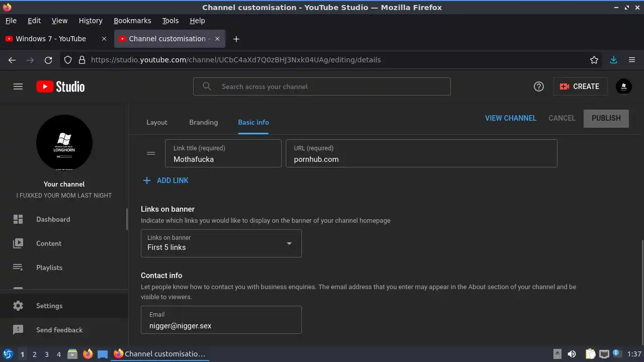This screenshot has width=644, height=362.
Task: Close the Windows 7 - YouTube tab
Action: pyautogui.click(x=104, y=39)
